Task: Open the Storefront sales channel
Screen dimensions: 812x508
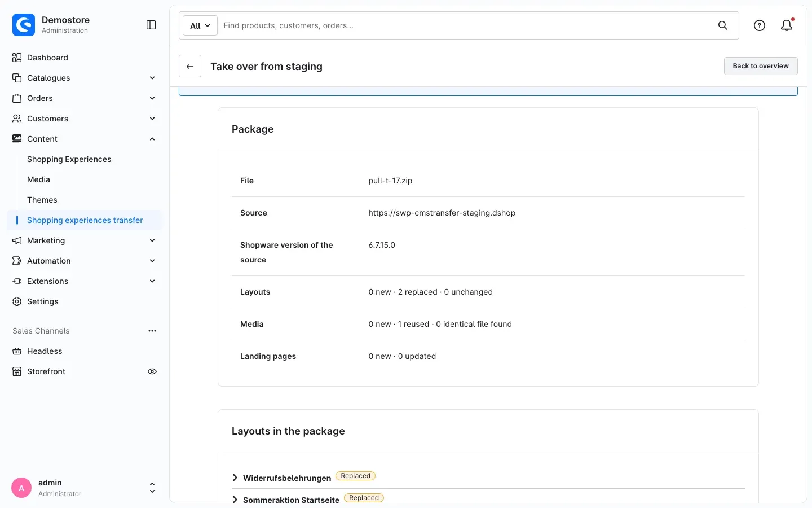Action: pos(46,371)
